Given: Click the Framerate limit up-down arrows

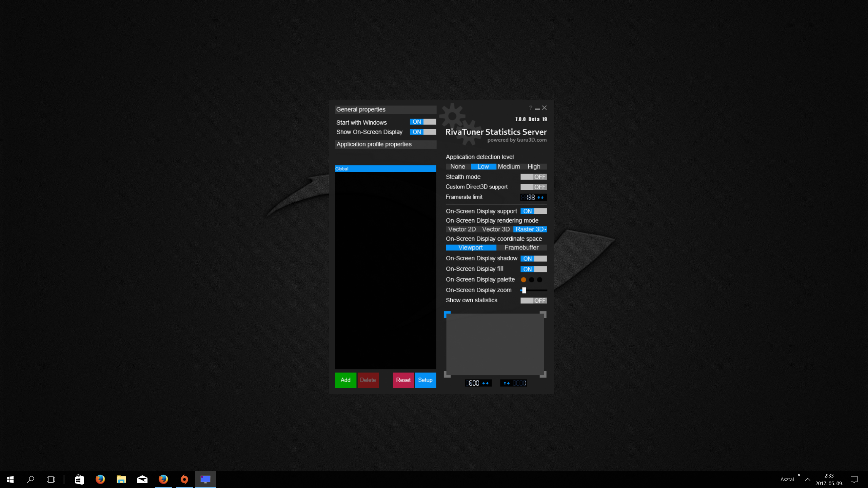Looking at the screenshot, I should [x=541, y=198].
